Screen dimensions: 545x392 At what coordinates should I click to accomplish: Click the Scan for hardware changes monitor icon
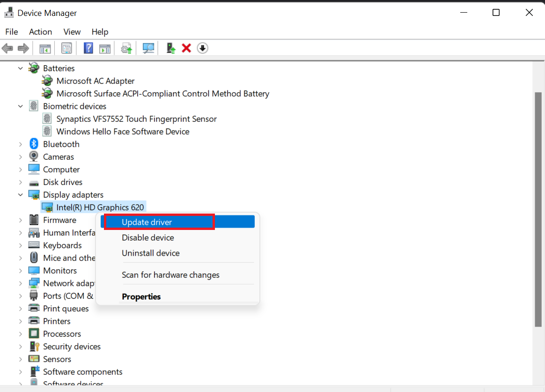[148, 48]
